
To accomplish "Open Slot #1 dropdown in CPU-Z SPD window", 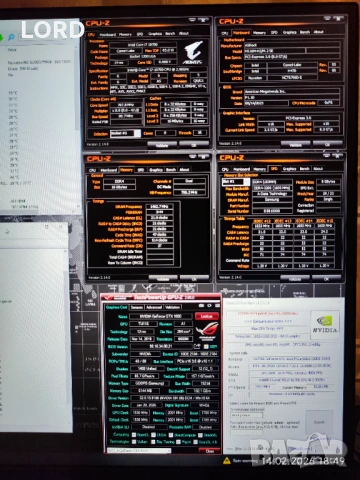I will point(236,182).
